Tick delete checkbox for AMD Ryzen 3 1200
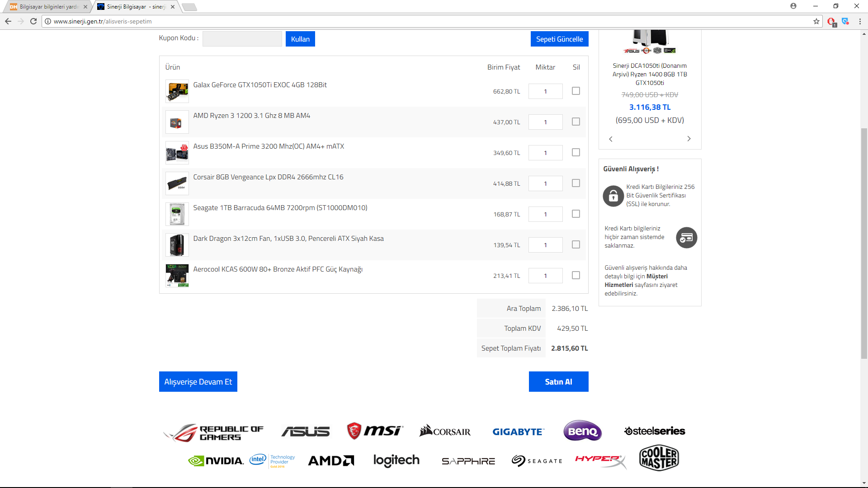 tap(576, 122)
